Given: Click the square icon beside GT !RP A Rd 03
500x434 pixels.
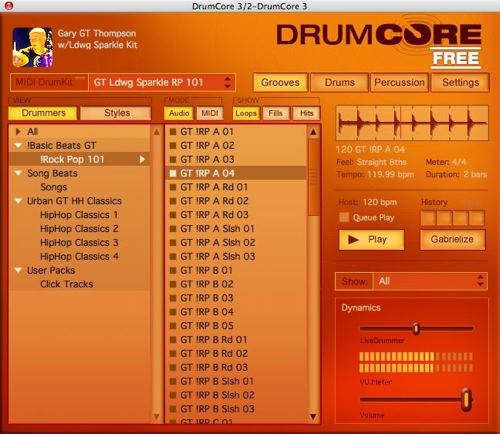Looking at the screenshot, I should pos(173,215).
